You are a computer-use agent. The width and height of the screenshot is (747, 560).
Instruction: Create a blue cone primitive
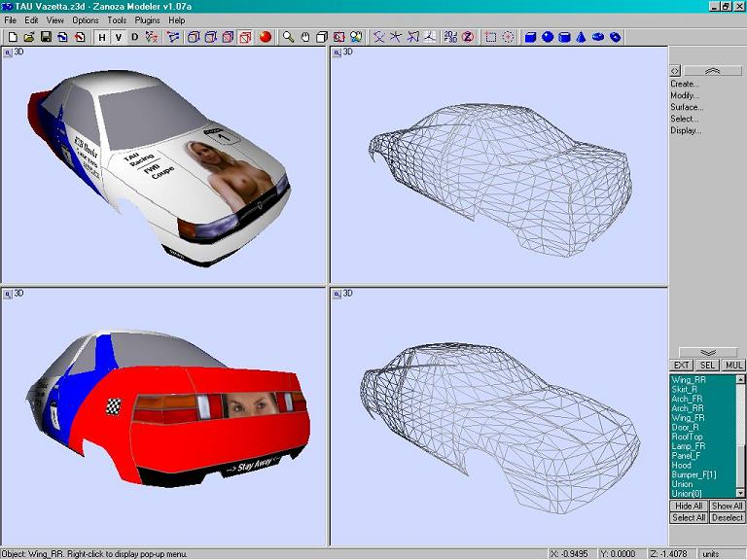click(x=581, y=37)
